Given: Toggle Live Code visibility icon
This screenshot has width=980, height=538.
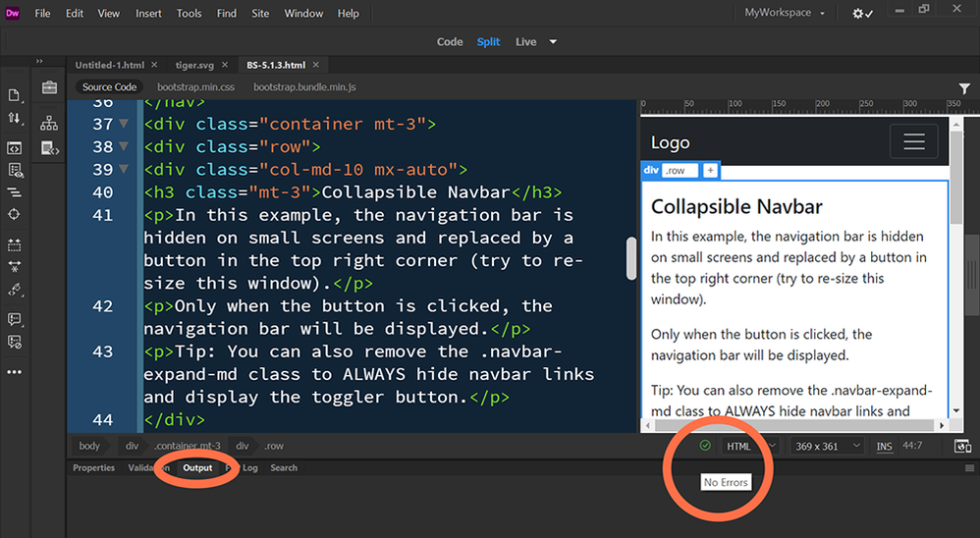Looking at the screenshot, I should 14,171.
